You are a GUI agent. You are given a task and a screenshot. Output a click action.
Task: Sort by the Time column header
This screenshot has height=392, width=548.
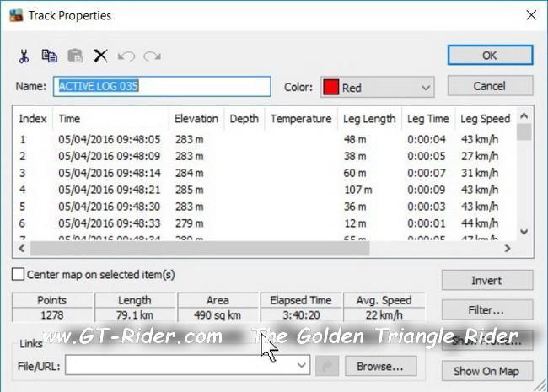click(x=110, y=119)
